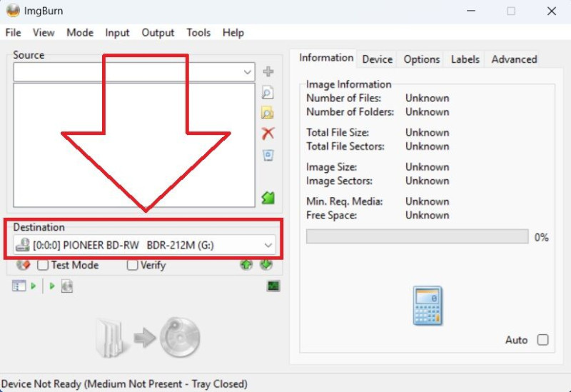Open the View menu
This screenshot has width=571, height=392.
coord(44,33)
